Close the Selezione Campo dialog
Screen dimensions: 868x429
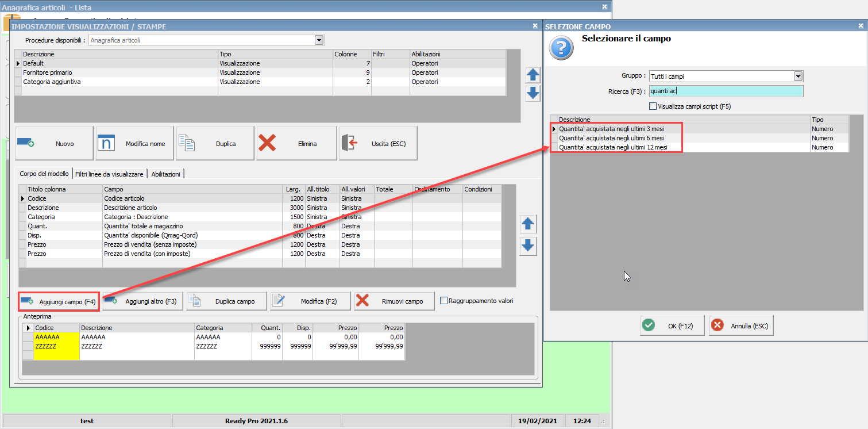pos(861,26)
